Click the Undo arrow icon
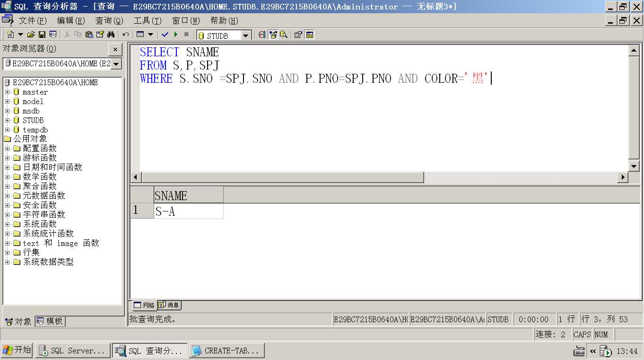This screenshot has width=644, height=360. pos(126,35)
